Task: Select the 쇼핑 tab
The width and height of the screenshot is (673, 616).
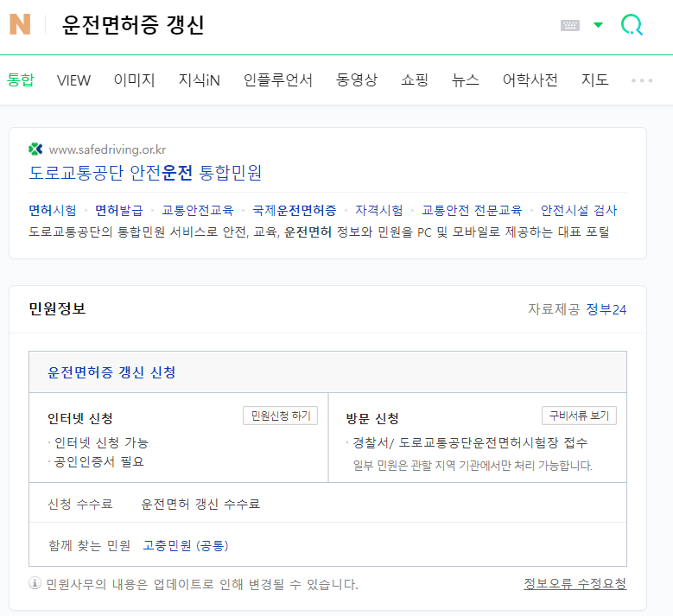Action: (x=414, y=79)
